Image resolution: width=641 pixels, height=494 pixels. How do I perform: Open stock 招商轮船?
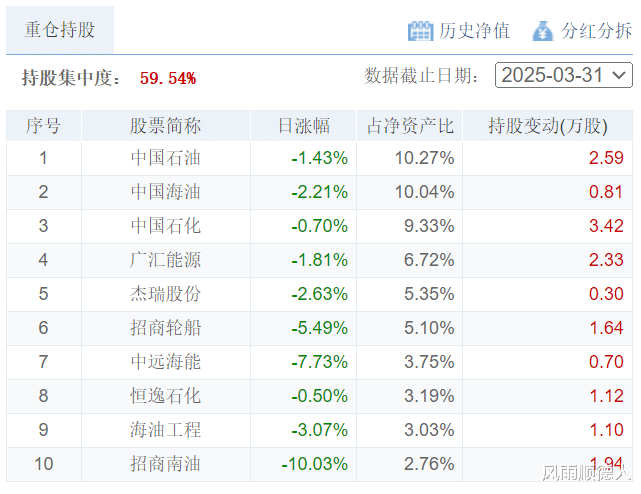(166, 328)
